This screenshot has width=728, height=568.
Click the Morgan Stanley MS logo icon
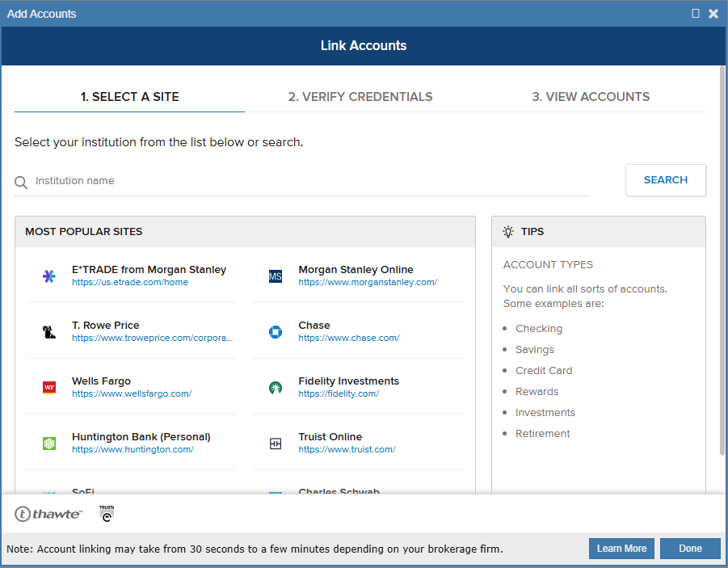pyautogui.click(x=276, y=276)
